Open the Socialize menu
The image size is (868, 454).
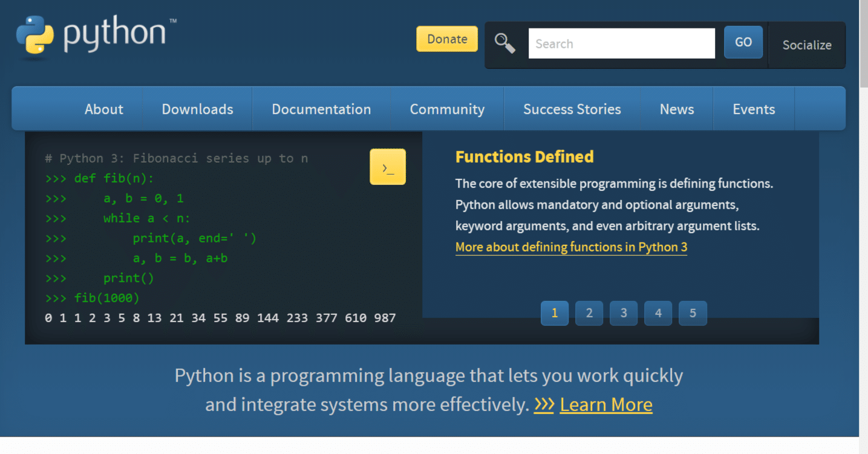click(x=807, y=45)
